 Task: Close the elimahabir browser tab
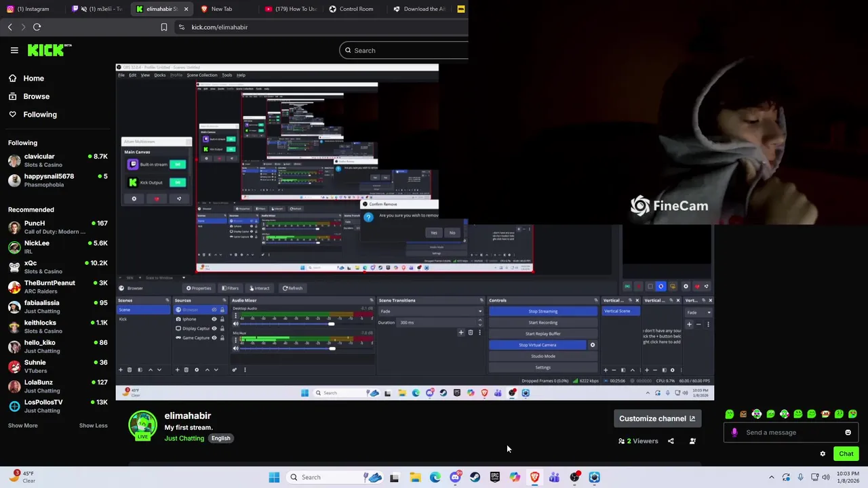pyautogui.click(x=186, y=9)
